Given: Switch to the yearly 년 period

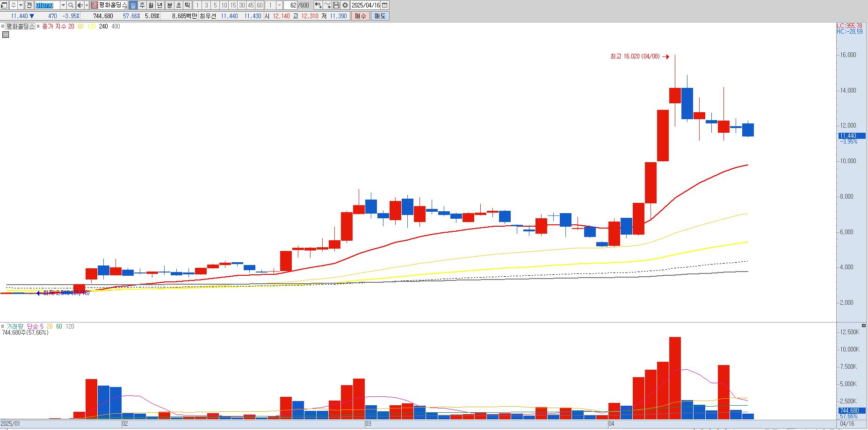Looking at the screenshot, I should 160,5.
